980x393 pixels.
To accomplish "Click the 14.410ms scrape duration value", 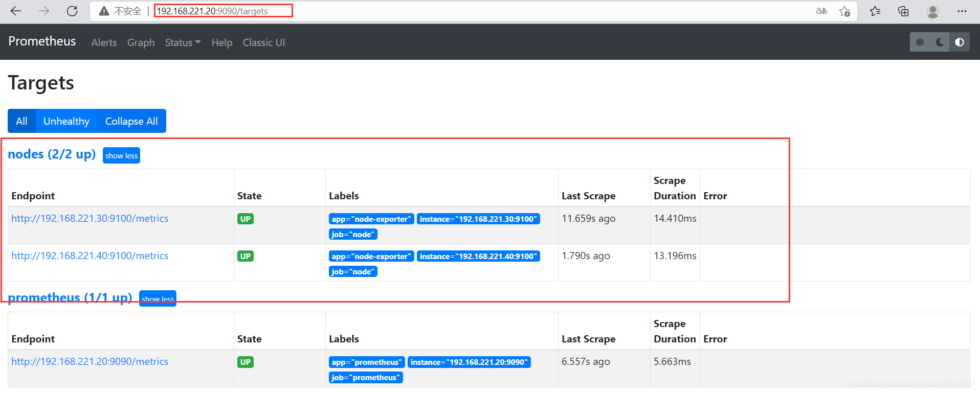I will pyautogui.click(x=675, y=218).
